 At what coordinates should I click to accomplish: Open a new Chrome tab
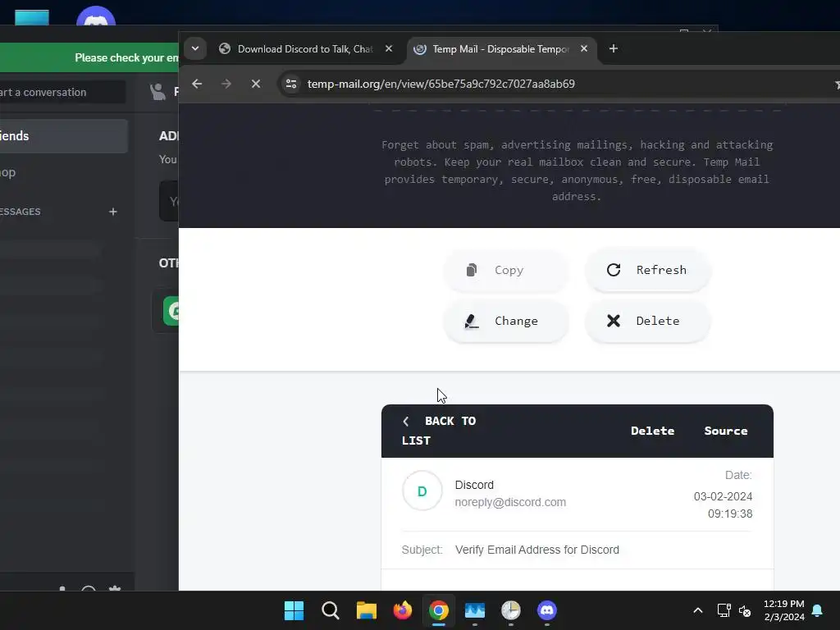(x=614, y=48)
